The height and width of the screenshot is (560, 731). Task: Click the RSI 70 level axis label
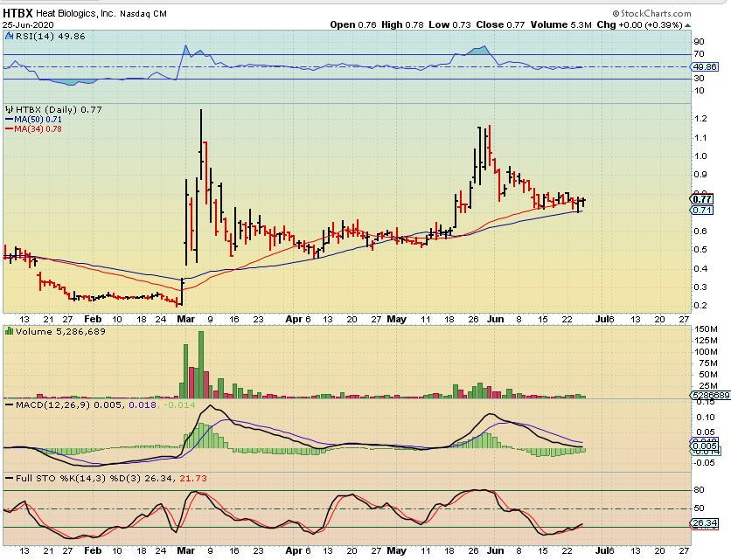point(699,54)
